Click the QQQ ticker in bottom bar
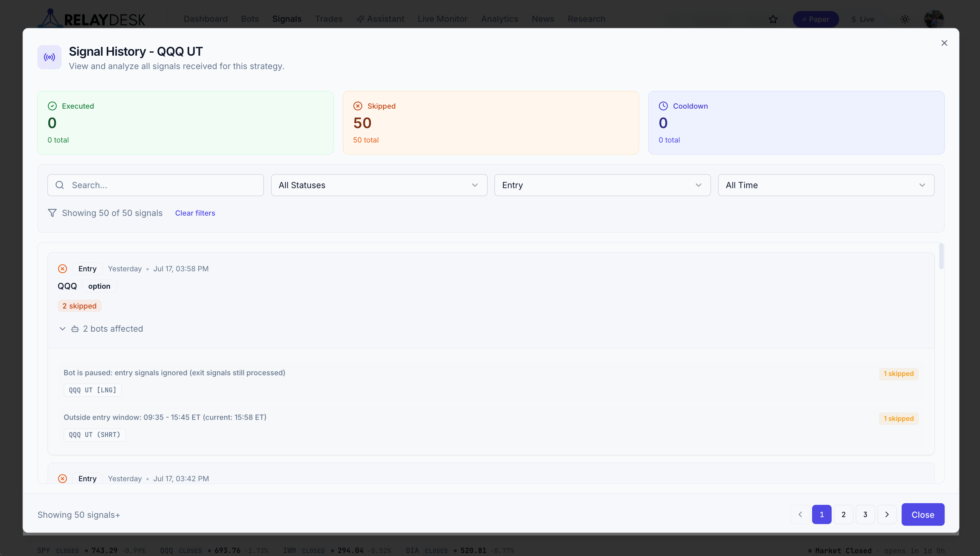The height and width of the screenshot is (556, 980). pos(214,550)
